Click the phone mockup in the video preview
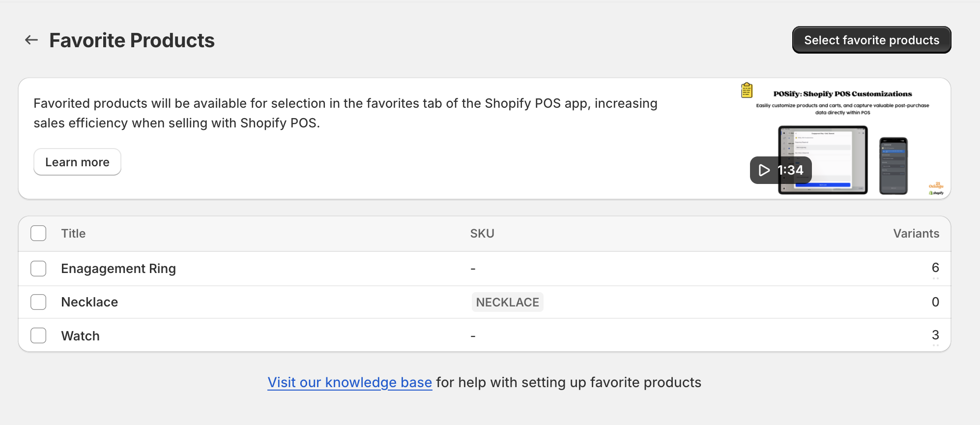The width and height of the screenshot is (980, 425). [893, 166]
